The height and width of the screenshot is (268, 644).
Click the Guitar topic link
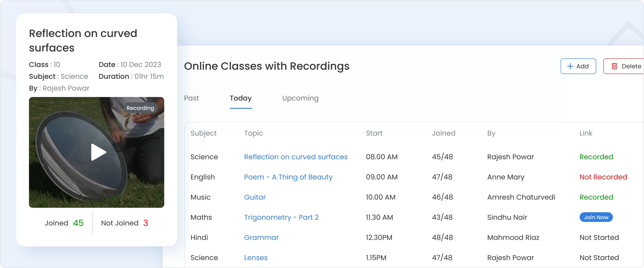coord(255,197)
